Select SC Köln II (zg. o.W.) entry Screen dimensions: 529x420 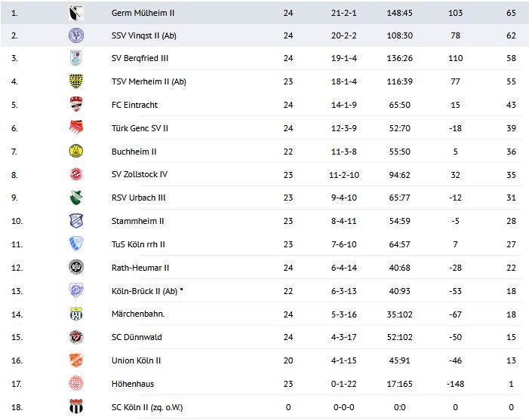coord(147,407)
